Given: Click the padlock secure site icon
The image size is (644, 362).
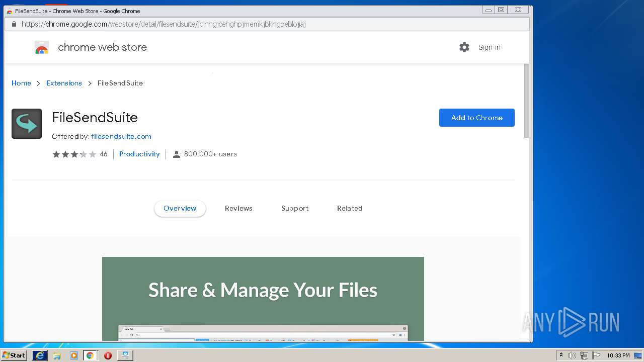Looking at the screenshot, I should click(14, 24).
